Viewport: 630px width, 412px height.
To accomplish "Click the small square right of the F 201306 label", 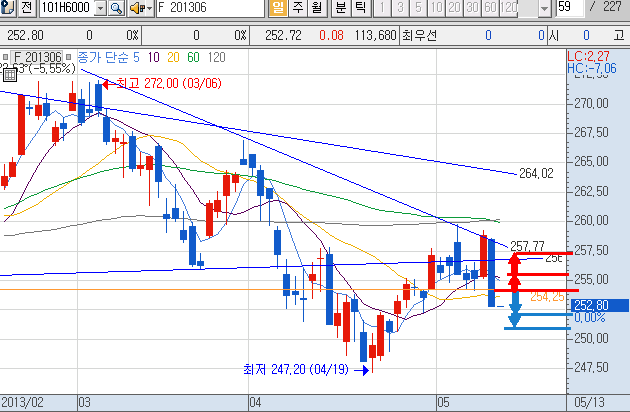I will coord(69,58).
